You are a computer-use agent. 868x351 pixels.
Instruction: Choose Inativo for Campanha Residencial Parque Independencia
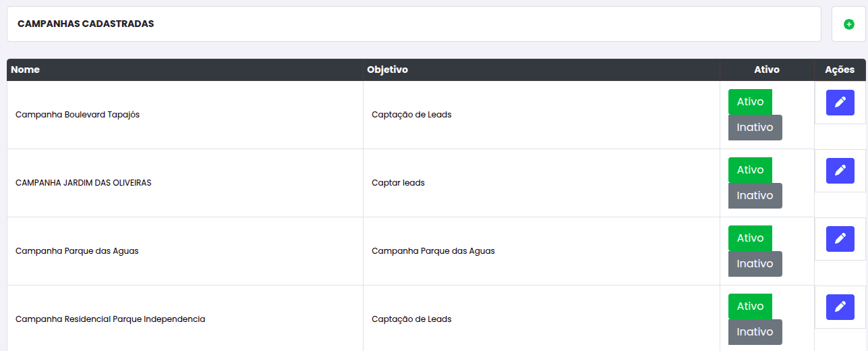click(755, 332)
